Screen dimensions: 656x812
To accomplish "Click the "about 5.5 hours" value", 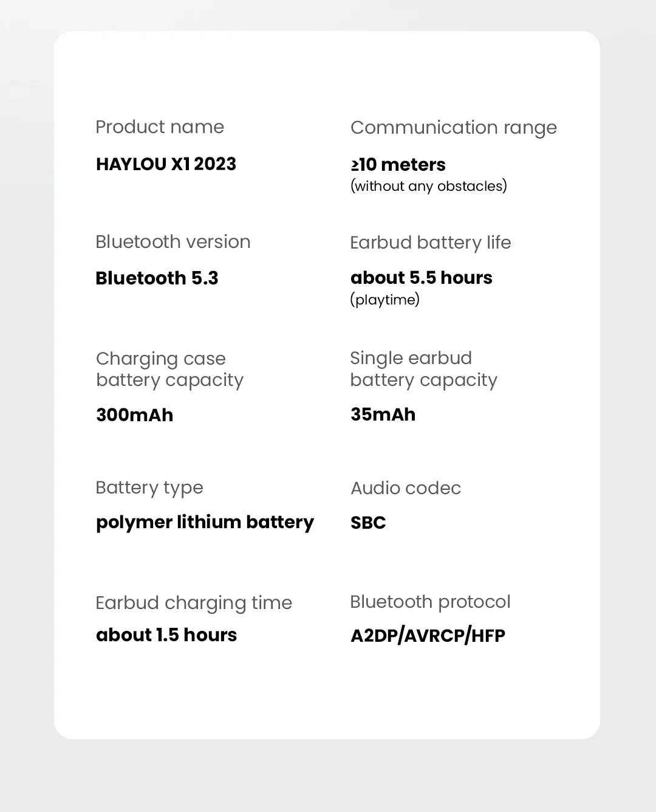I will click(421, 278).
